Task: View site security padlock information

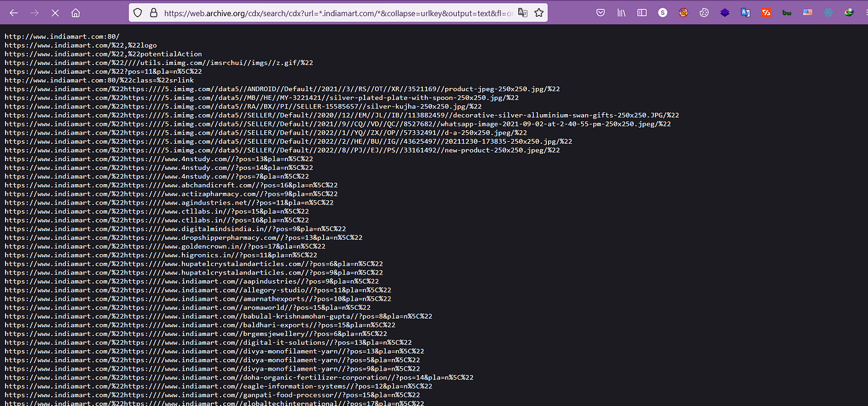Action: tap(153, 12)
